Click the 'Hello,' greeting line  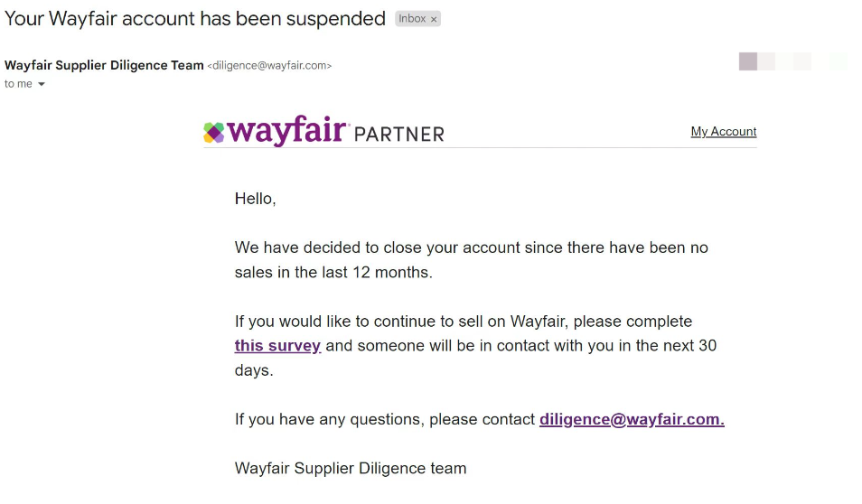(x=255, y=199)
